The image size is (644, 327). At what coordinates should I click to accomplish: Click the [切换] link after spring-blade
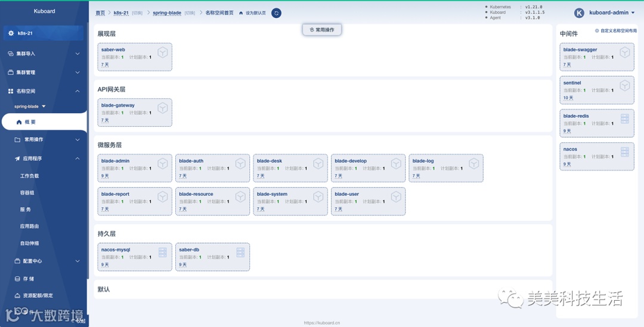click(x=190, y=13)
